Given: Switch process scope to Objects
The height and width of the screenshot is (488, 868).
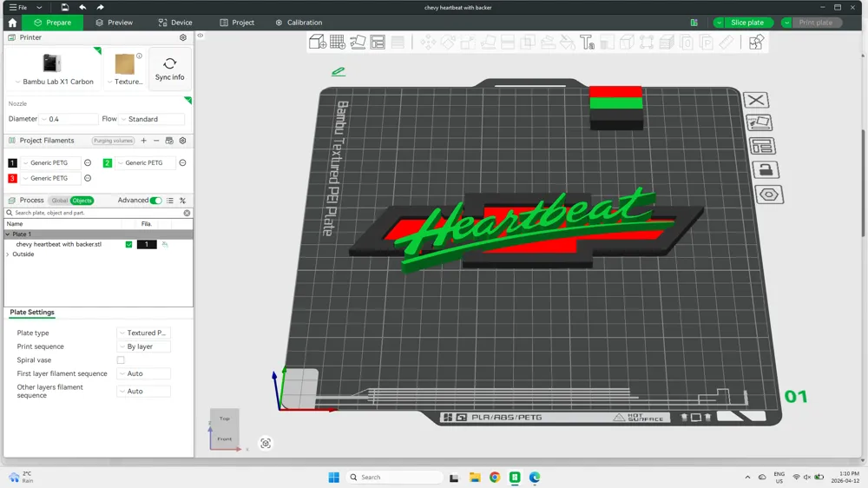Looking at the screenshot, I should 82,201.
